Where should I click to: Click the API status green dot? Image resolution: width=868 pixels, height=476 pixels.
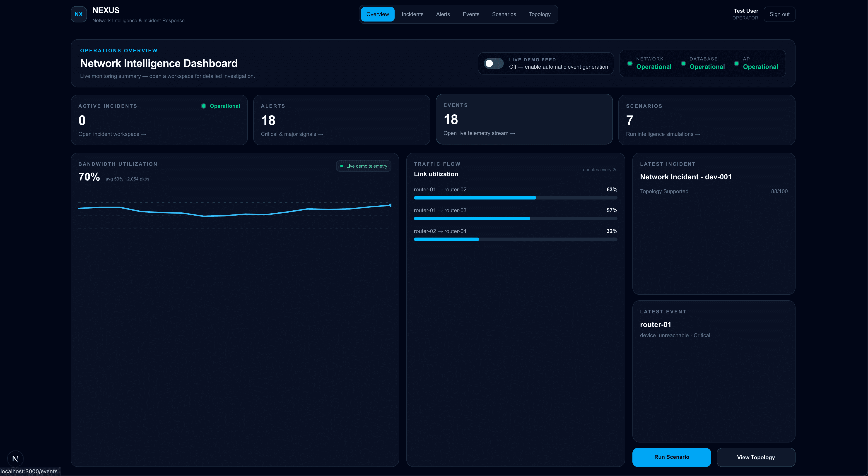(x=736, y=63)
